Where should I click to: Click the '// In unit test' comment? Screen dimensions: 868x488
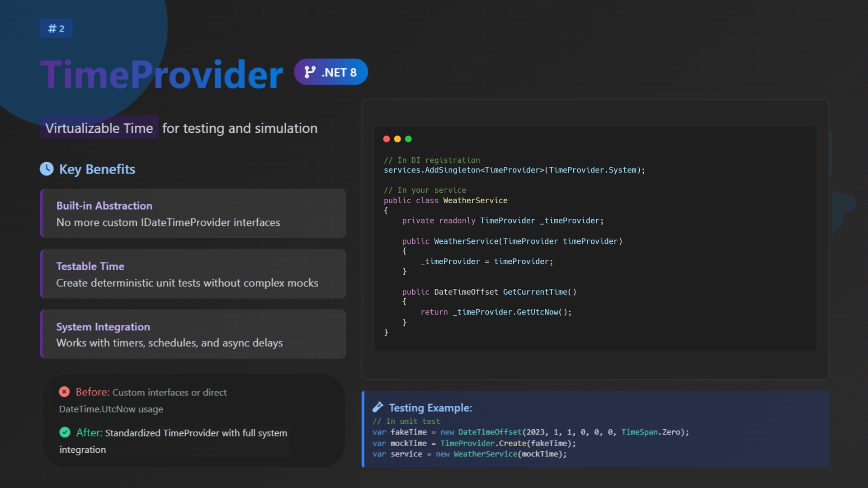point(406,421)
